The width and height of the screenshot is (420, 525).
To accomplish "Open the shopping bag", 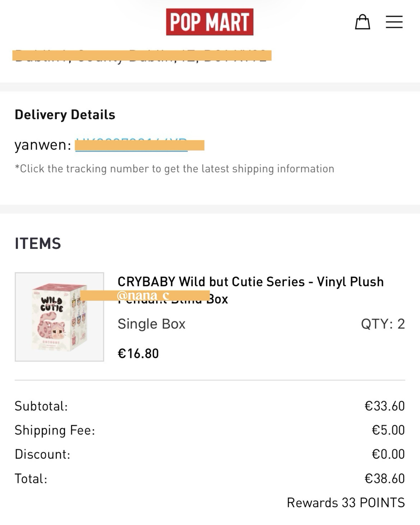I will point(362,22).
